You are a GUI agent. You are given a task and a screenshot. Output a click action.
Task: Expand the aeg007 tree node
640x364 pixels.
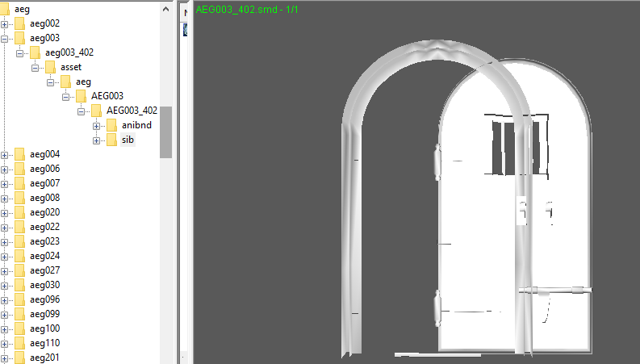click(4, 185)
